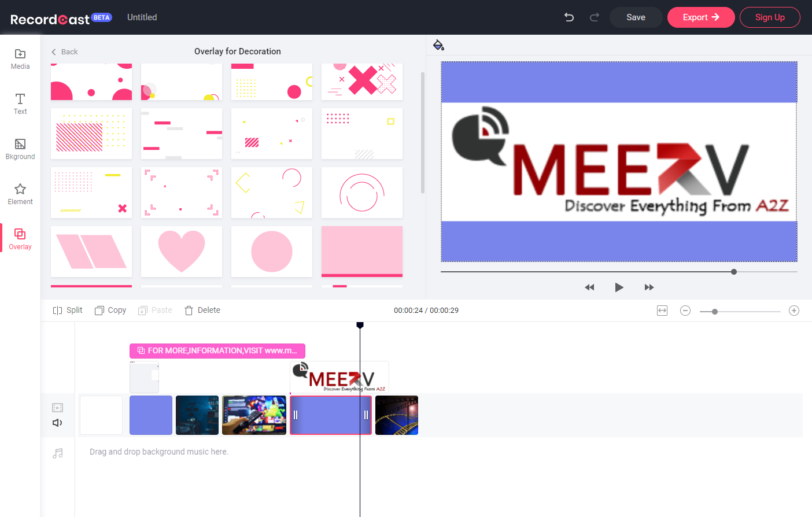Viewport: 812px width, 517px height.
Task: Choose the pink parallelograms overlay
Action: pyautogui.click(x=91, y=252)
